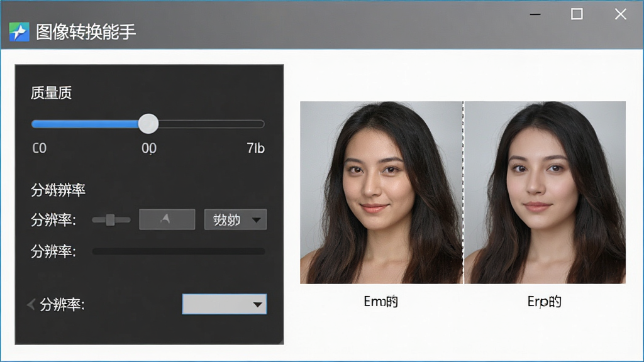Open the empty light-gray combo box at the bottom
This screenshot has width=644, height=362.
[225, 304]
